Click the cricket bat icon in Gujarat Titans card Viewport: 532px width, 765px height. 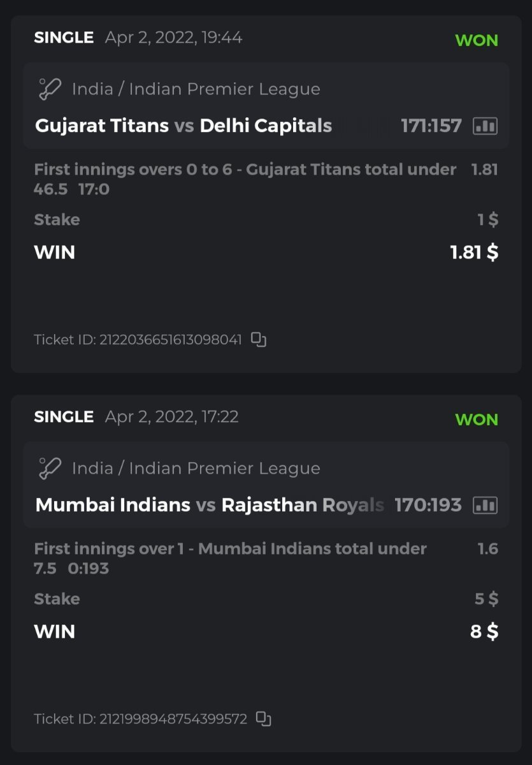[50, 89]
